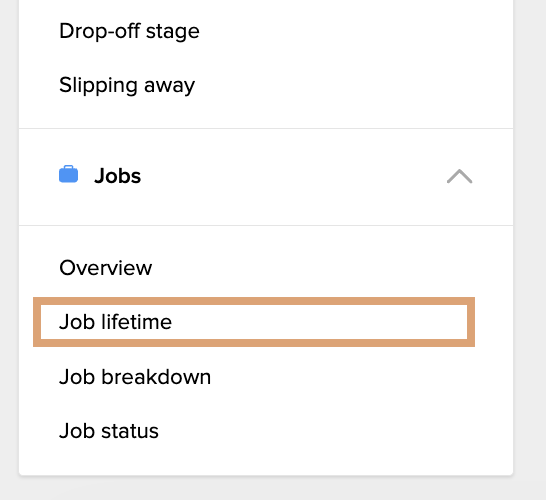Open the Job lifetime report
Screen dimensions: 546x500
(x=254, y=322)
